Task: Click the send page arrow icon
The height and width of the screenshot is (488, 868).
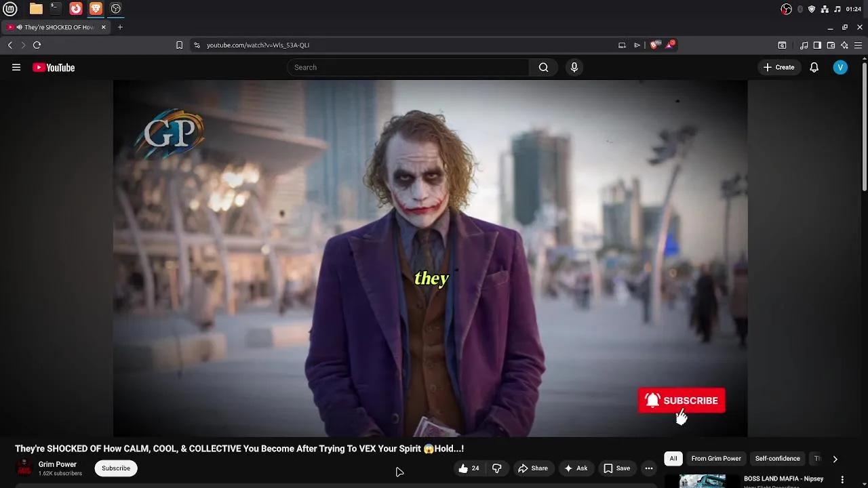Action: coord(637,45)
